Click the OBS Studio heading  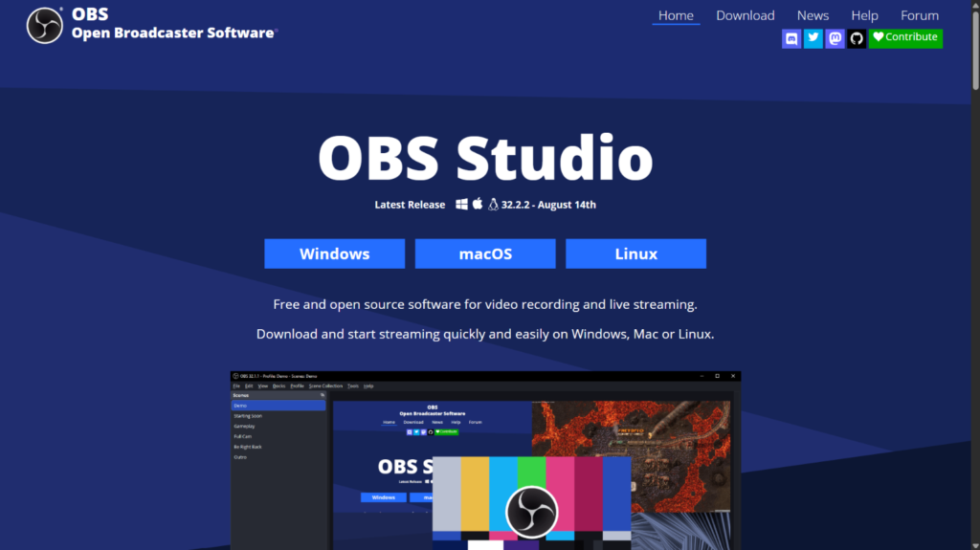[x=485, y=157]
